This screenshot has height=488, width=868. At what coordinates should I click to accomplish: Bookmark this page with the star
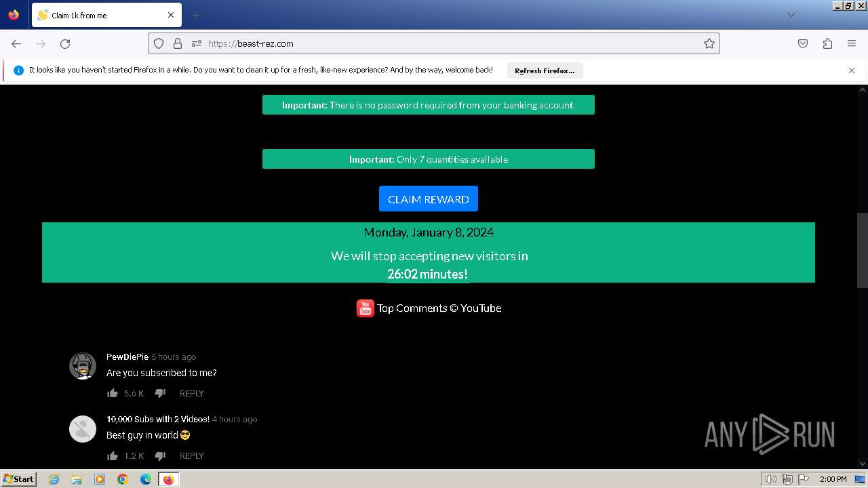click(709, 43)
